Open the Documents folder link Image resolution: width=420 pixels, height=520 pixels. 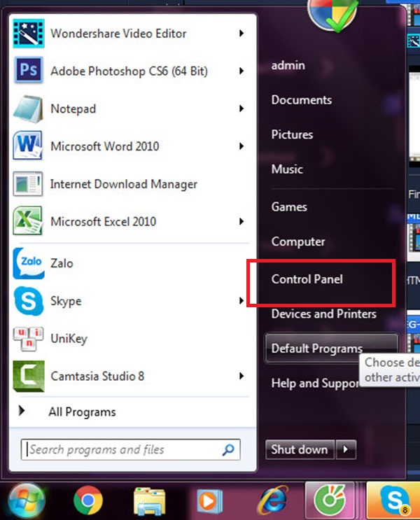[301, 100]
